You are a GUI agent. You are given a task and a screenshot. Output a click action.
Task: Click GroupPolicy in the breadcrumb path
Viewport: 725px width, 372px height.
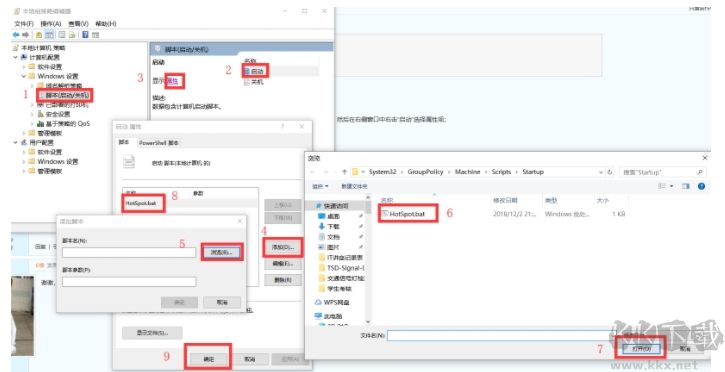pyautogui.click(x=425, y=172)
